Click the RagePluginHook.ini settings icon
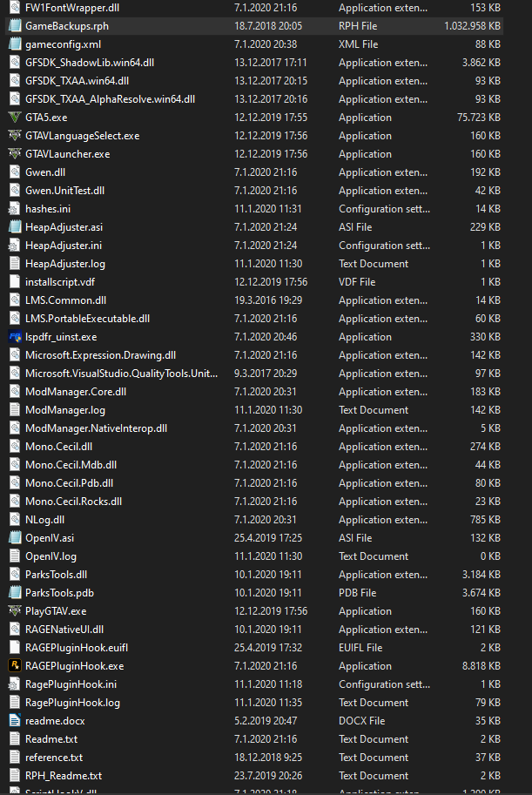The width and height of the screenshot is (532, 795). pos(15,684)
